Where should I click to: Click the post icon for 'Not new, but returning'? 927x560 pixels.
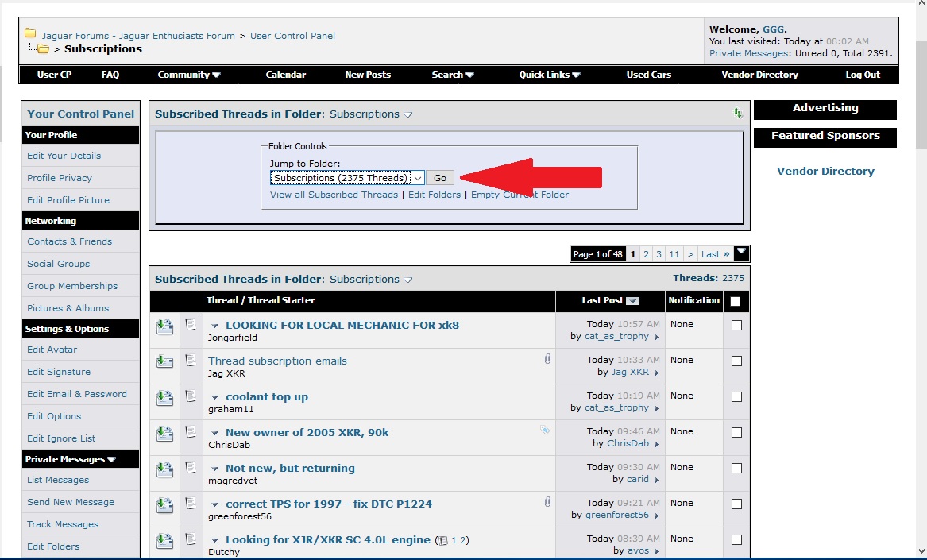click(x=191, y=468)
